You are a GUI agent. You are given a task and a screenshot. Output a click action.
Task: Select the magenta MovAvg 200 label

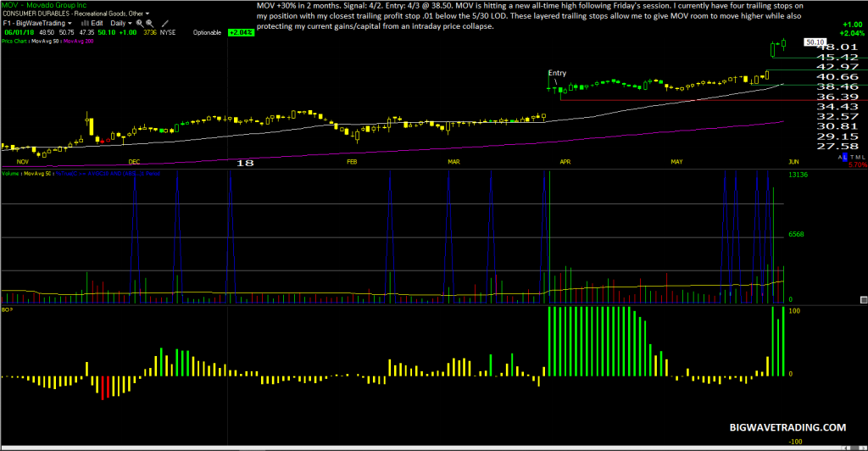[x=79, y=41]
